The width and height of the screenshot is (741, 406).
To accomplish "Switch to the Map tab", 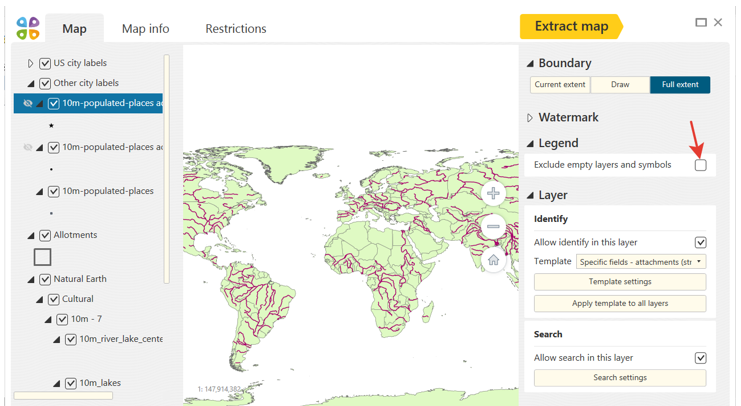I will point(74,29).
